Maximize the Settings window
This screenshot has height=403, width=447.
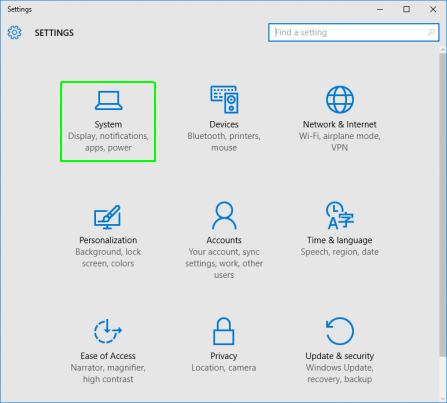click(406, 9)
